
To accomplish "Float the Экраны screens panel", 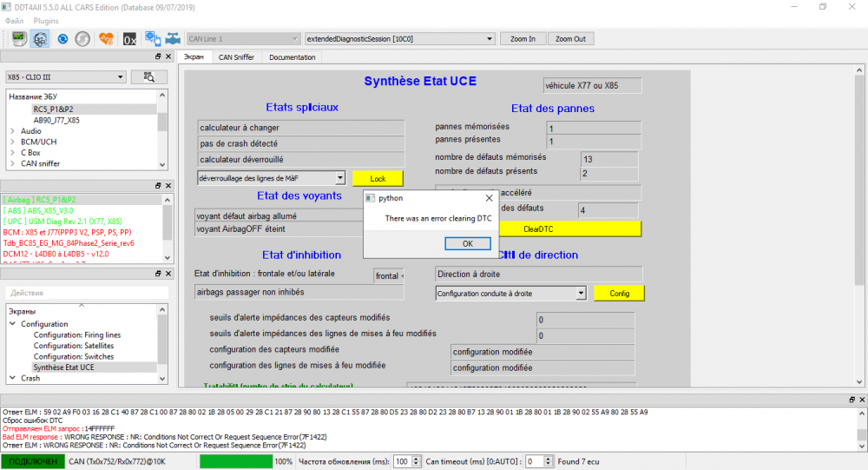I will click(x=158, y=274).
